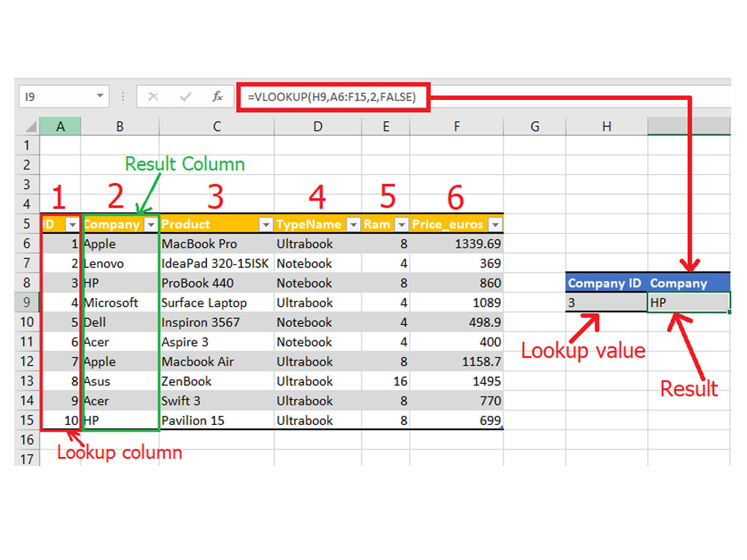This screenshot has width=747, height=560.
Task: Click the Cancel (X) icon in formula bar
Action: (154, 96)
